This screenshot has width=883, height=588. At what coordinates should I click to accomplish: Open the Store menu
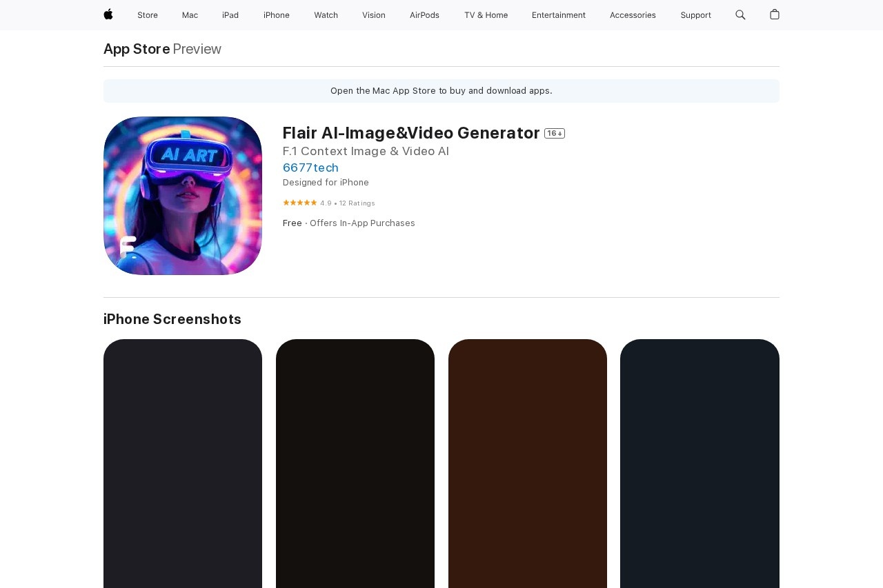[x=148, y=15]
